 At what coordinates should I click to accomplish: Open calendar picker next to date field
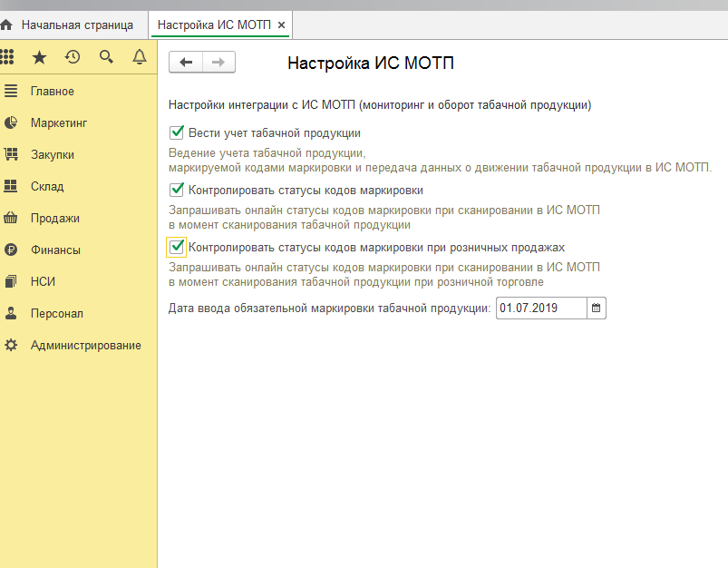pyautogui.click(x=596, y=308)
